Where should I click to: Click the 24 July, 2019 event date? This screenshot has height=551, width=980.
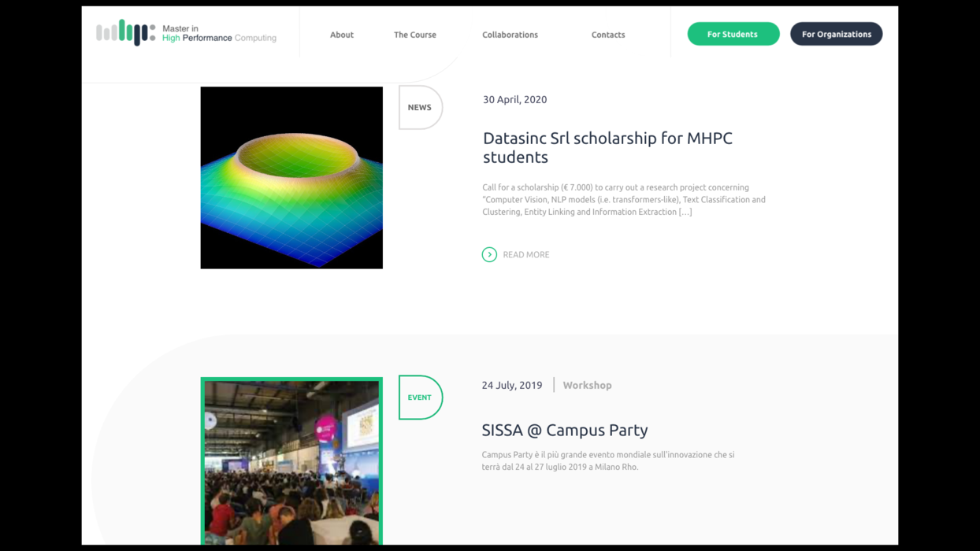[x=512, y=385]
